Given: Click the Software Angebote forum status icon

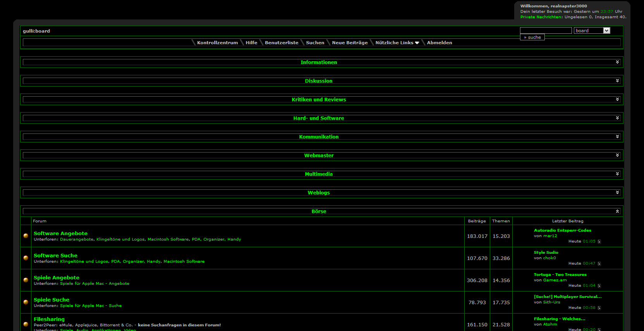Looking at the screenshot, I should 26,236.
